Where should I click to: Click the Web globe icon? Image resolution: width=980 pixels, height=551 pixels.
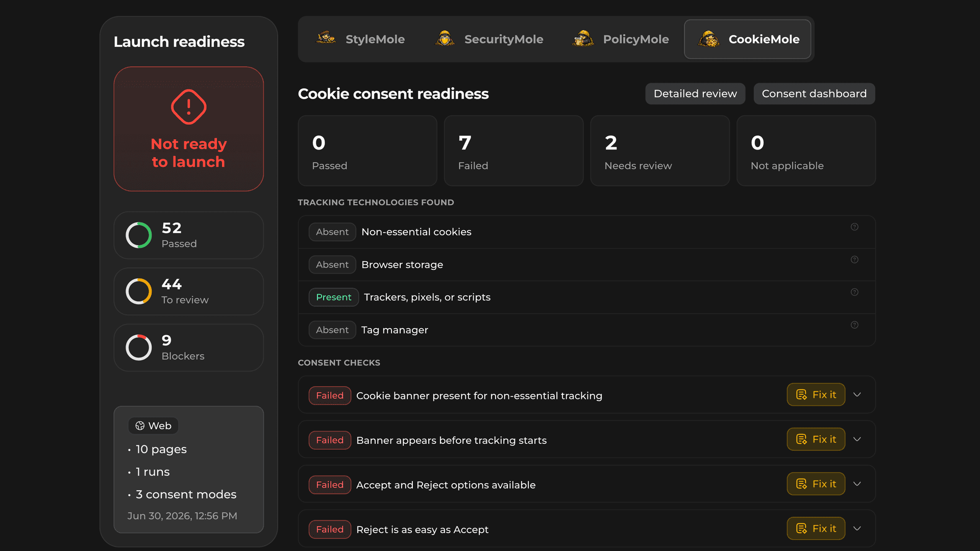click(x=140, y=426)
